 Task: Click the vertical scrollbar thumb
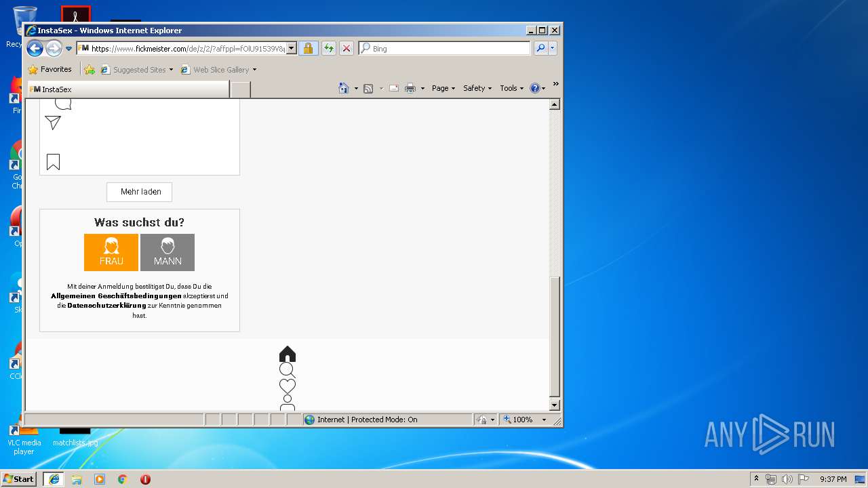555,337
